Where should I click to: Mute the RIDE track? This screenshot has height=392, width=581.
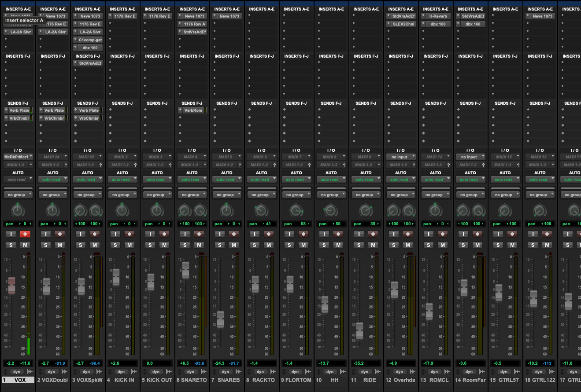373,245
